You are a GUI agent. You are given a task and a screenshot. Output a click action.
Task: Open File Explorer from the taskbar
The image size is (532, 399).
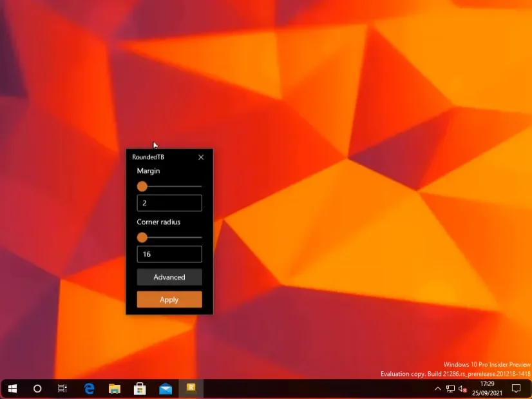click(115, 389)
